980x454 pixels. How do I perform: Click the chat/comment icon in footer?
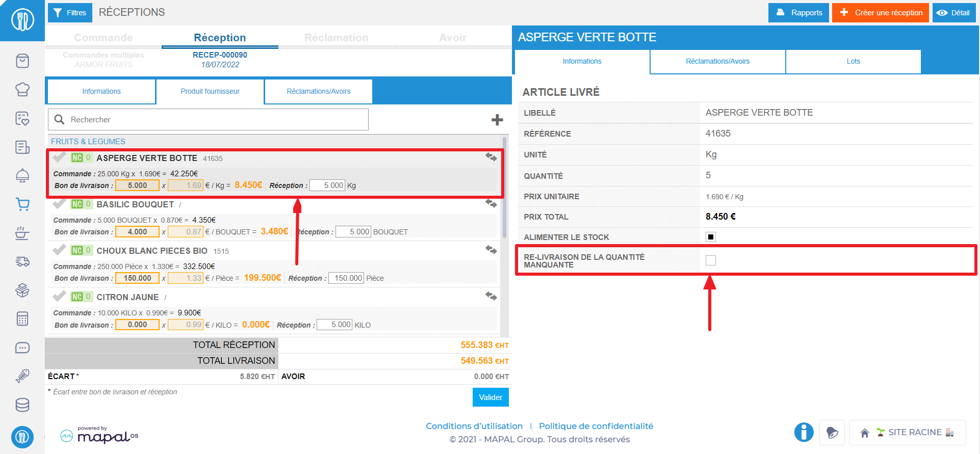click(x=832, y=433)
